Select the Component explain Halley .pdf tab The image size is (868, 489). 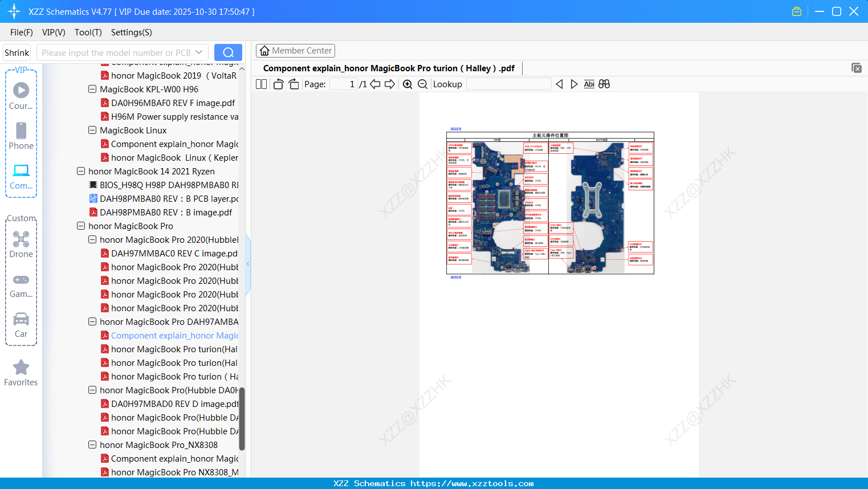[x=389, y=68]
